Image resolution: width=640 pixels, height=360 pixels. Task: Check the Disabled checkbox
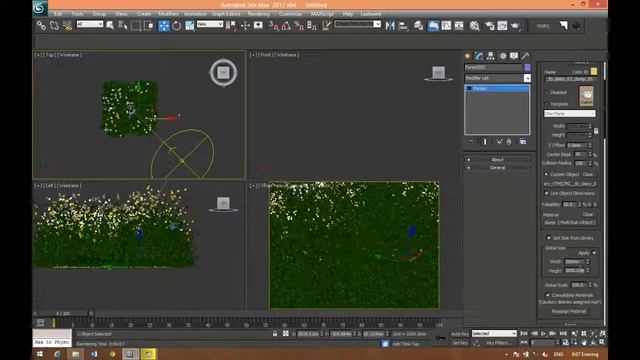point(547,93)
